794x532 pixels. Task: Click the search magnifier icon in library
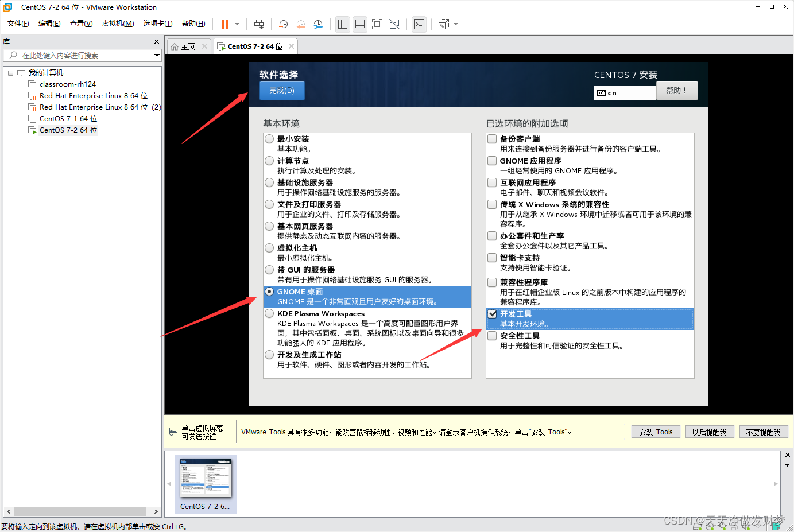14,55
